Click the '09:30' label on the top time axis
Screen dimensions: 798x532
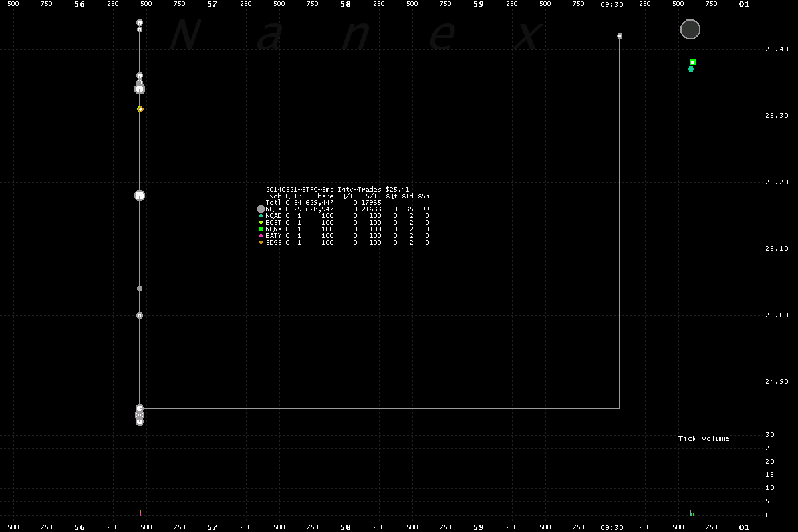click(x=612, y=4)
